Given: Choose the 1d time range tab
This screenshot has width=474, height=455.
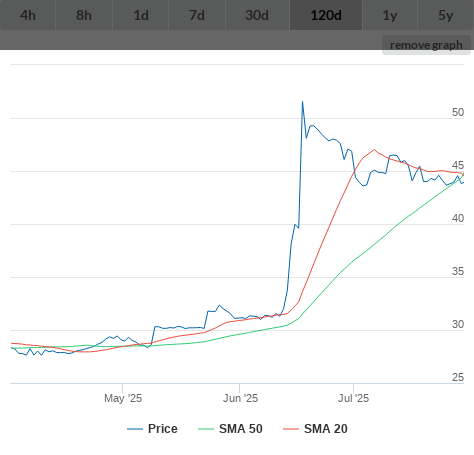Looking at the screenshot, I should (141, 15).
